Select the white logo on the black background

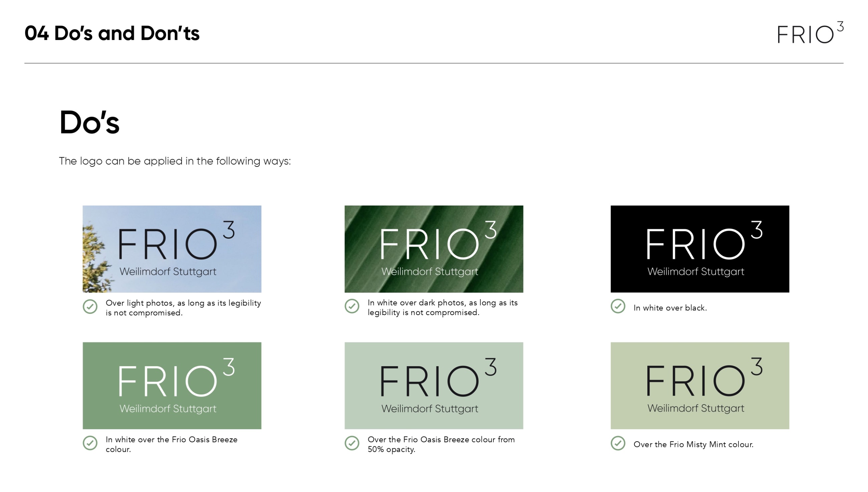(x=699, y=249)
